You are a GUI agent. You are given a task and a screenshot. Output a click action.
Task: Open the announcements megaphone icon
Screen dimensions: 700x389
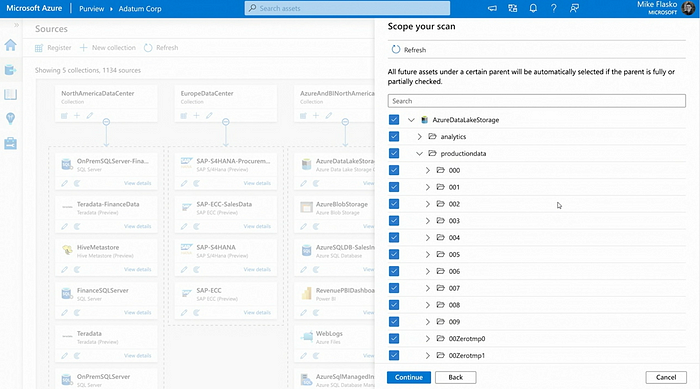tap(492, 8)
